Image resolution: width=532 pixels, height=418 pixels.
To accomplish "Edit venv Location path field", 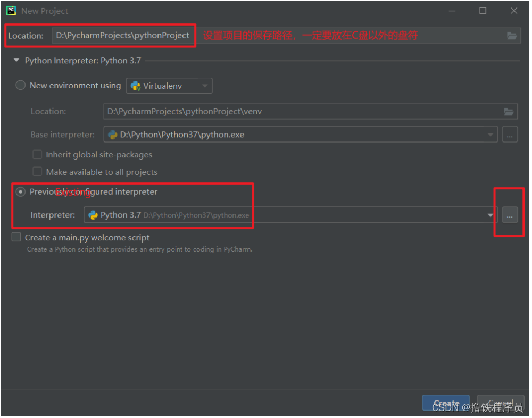I will pos(311,112).
